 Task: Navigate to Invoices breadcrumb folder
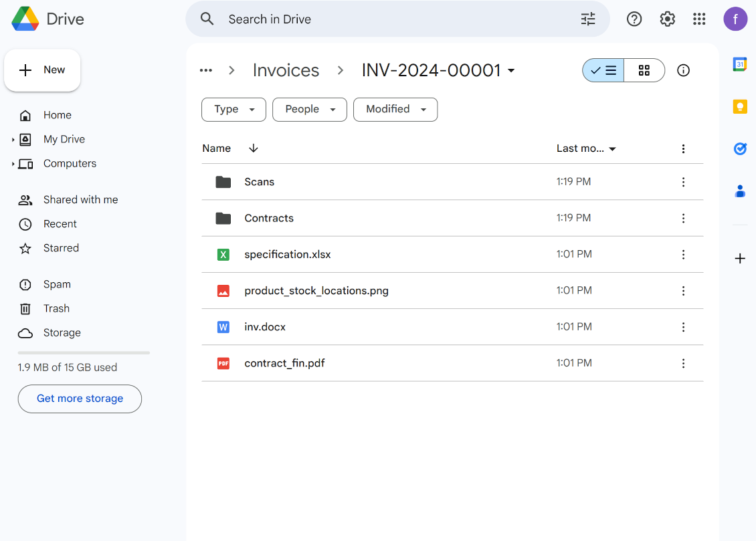tap(286, 70)
